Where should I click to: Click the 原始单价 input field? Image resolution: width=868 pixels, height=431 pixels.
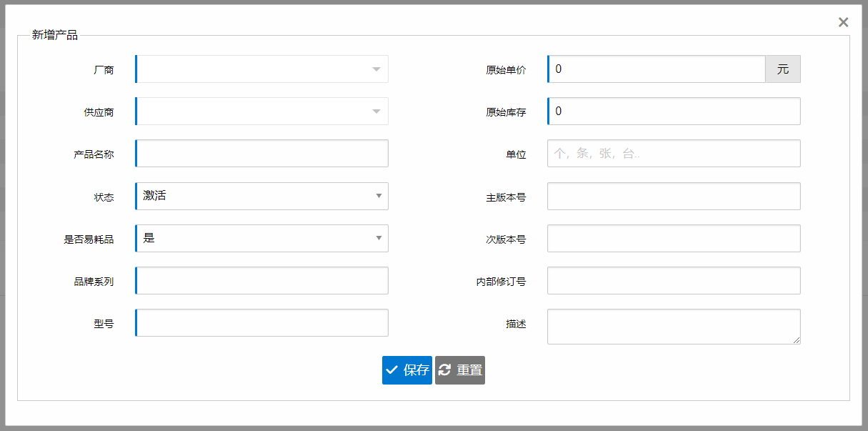pyautogui.click(x=657, y=69)
